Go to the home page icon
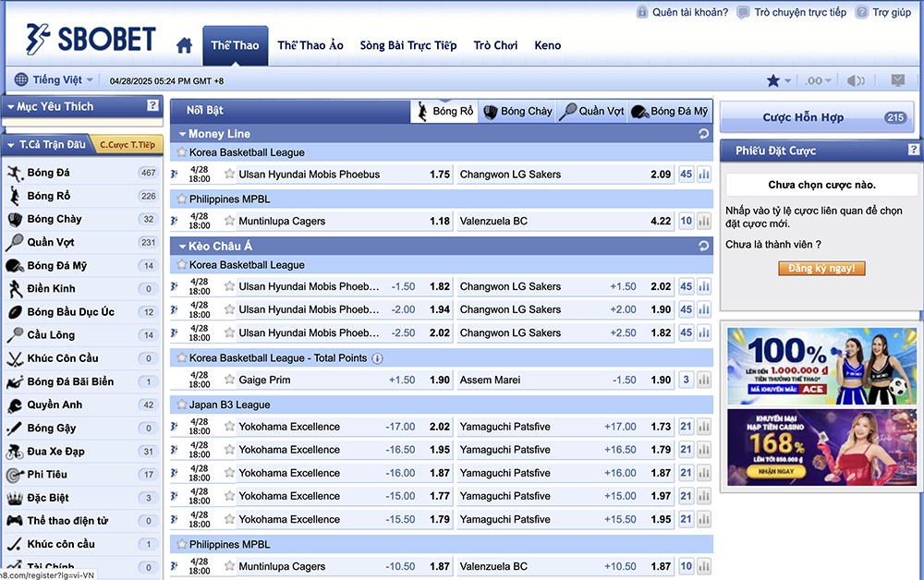This screenshot has height=580, width=924. coord(184,45)
